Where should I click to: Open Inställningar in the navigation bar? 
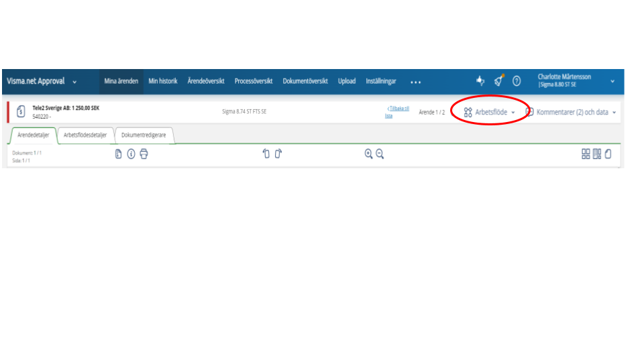pyautogui.click(x=381, y=81)
